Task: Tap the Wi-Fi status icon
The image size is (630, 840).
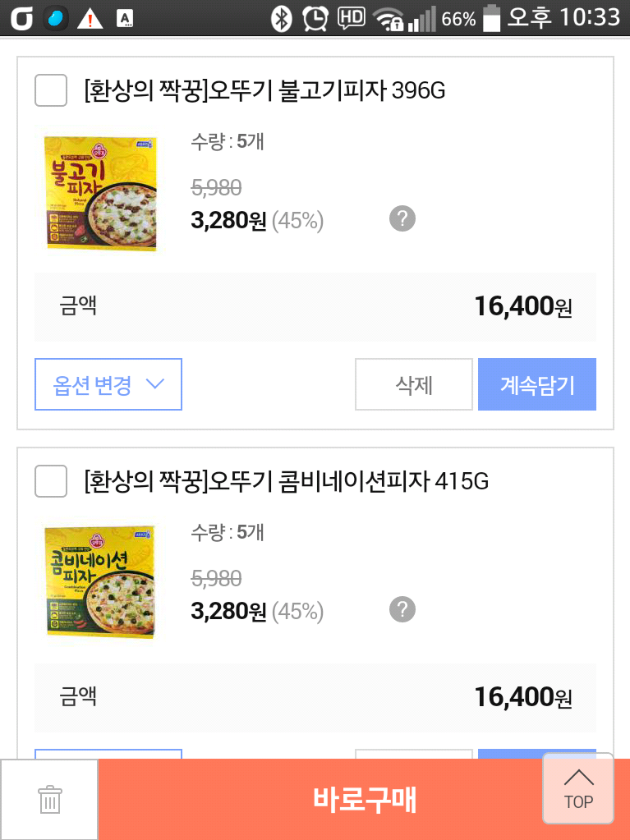Action: [387, 18]
